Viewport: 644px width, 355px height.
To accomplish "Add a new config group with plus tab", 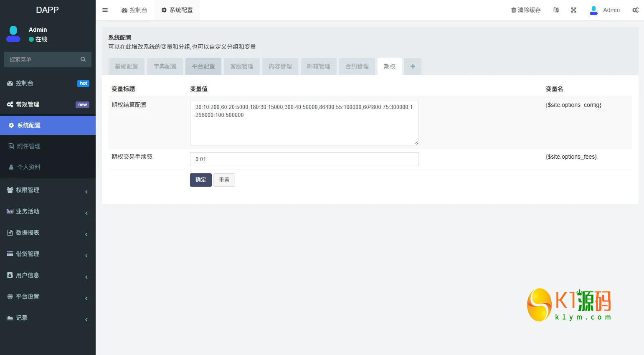I will coord(413,66).
